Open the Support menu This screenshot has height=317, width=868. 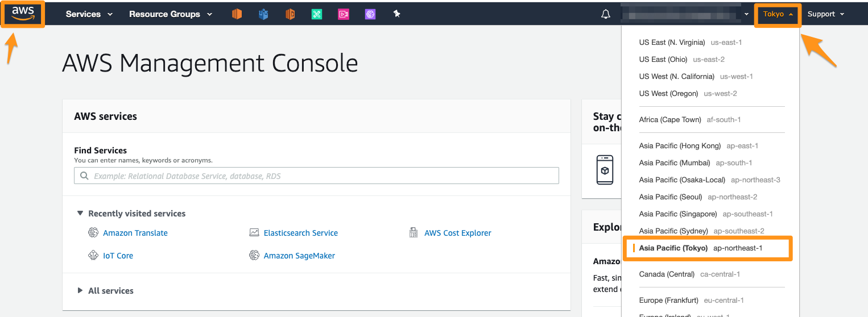pos(826,14)
